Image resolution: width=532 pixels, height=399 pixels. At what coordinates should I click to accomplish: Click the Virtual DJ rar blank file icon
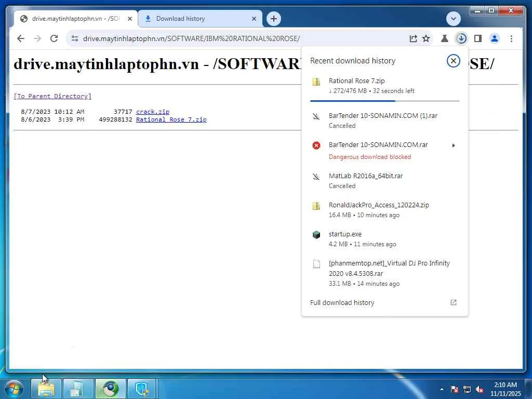(316, 264)
